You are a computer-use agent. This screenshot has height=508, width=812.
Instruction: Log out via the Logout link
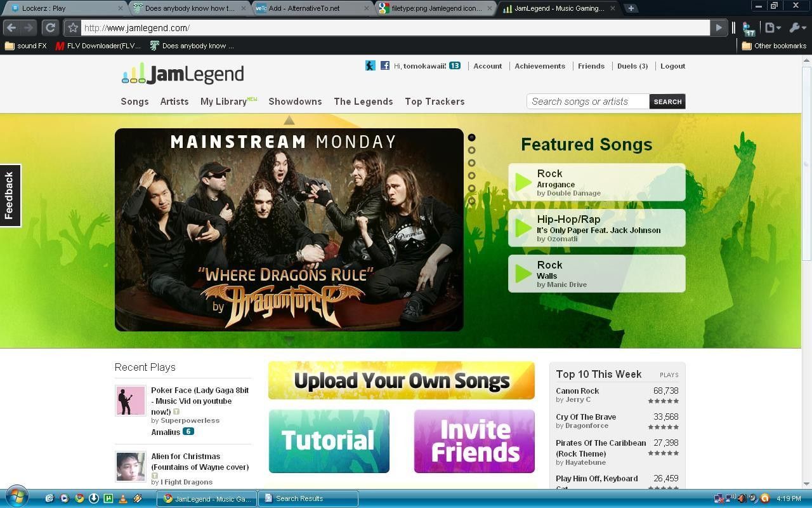tap(672, 65)
